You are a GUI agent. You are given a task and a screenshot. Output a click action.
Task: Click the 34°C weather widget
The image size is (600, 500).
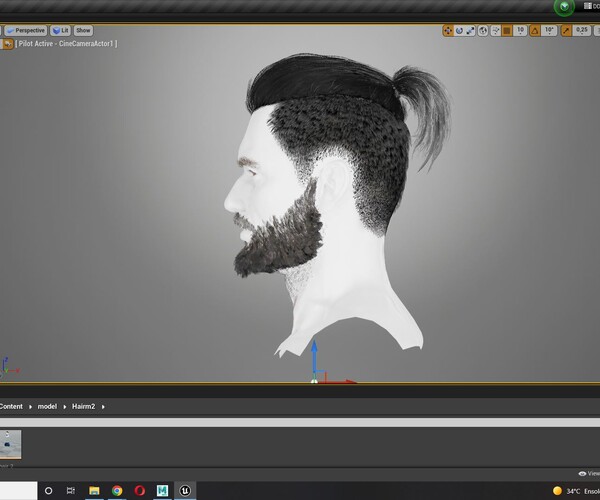[x=576, y=491]
